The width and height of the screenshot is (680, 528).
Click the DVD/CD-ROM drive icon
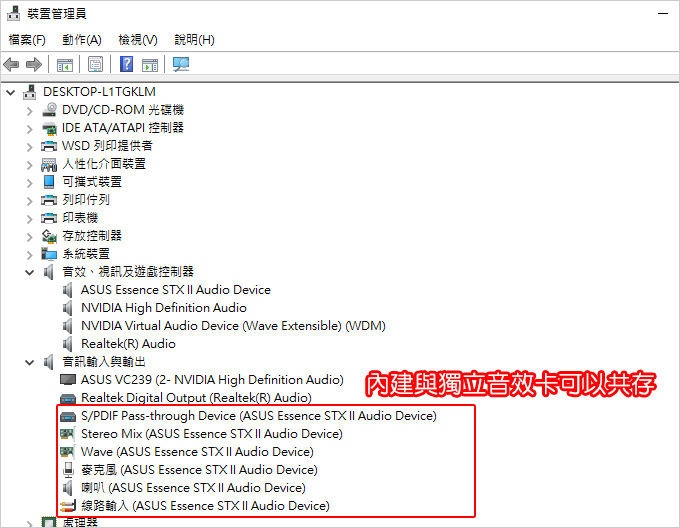point(49,110)
